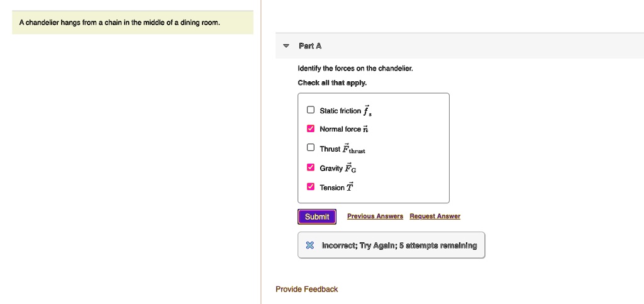Uncheck the Gravity checkbox
The height and width of the screenshot is (304, 644).
coord(311,167)
